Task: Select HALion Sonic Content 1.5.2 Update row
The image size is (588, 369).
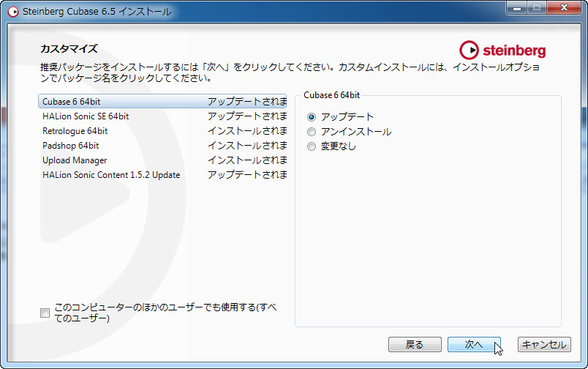Action: point(162,175)
